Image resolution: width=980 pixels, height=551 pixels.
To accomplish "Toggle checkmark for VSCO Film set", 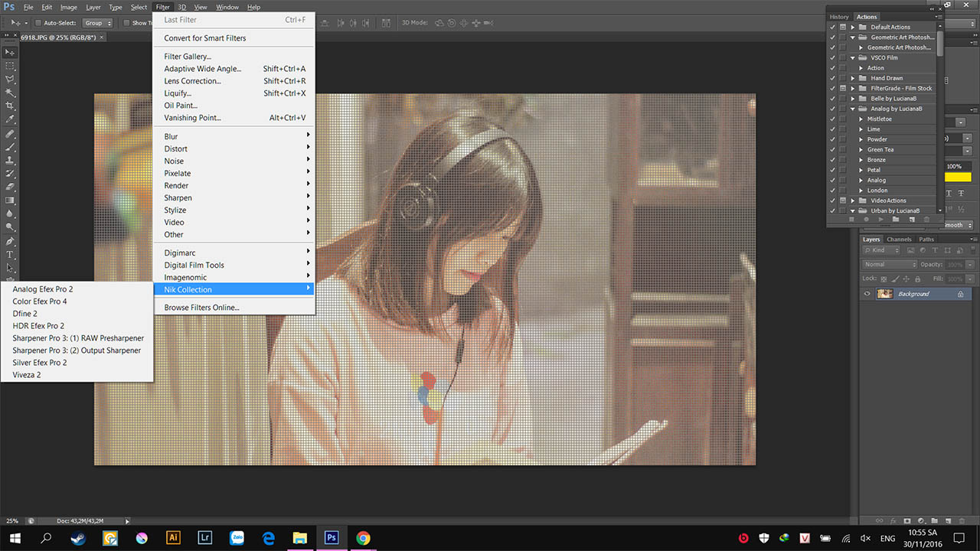I will [832, 57].
